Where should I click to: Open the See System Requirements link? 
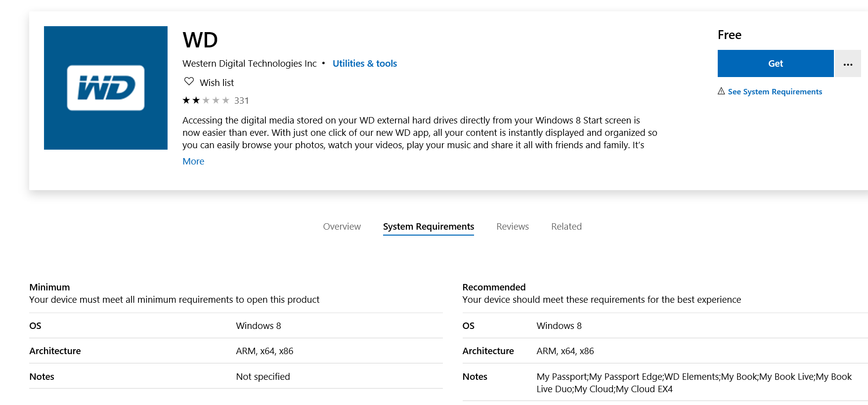(775, 91)
